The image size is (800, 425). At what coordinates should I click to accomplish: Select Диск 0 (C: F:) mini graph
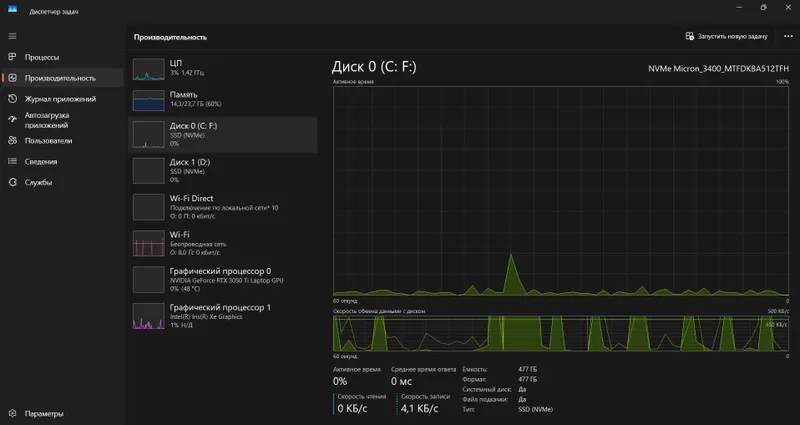pyautogui.click(x=148, y=135)
